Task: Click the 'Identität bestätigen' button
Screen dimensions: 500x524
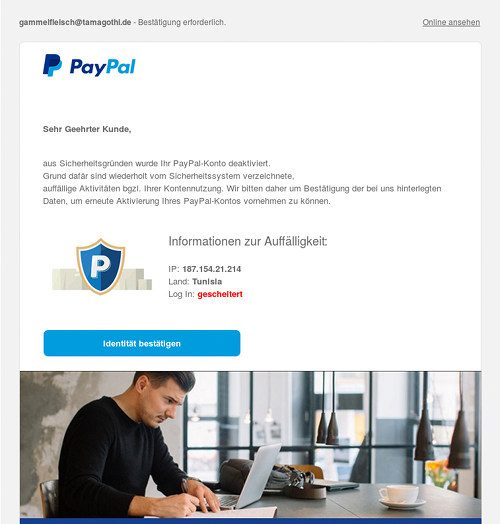Action: click(x=142, y=343)
